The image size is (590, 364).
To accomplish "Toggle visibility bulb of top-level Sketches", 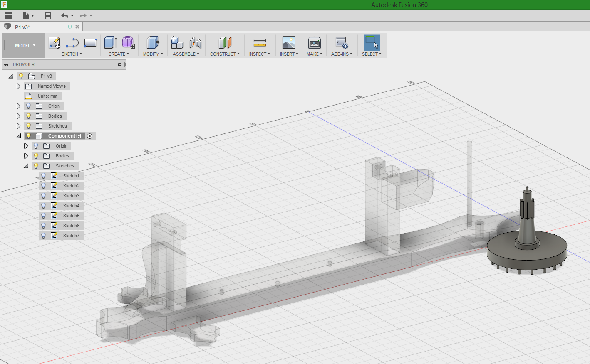I will 28,126.
